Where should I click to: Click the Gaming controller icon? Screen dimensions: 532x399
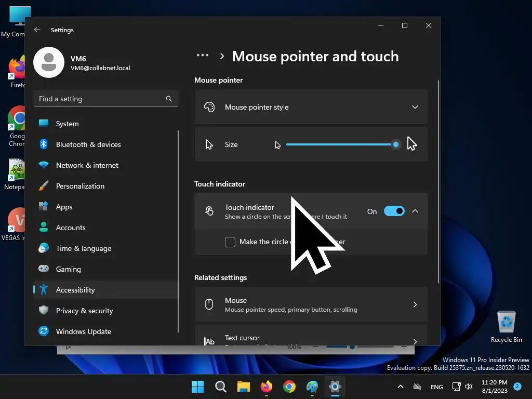pyautogui.click(x=44, y=269)
